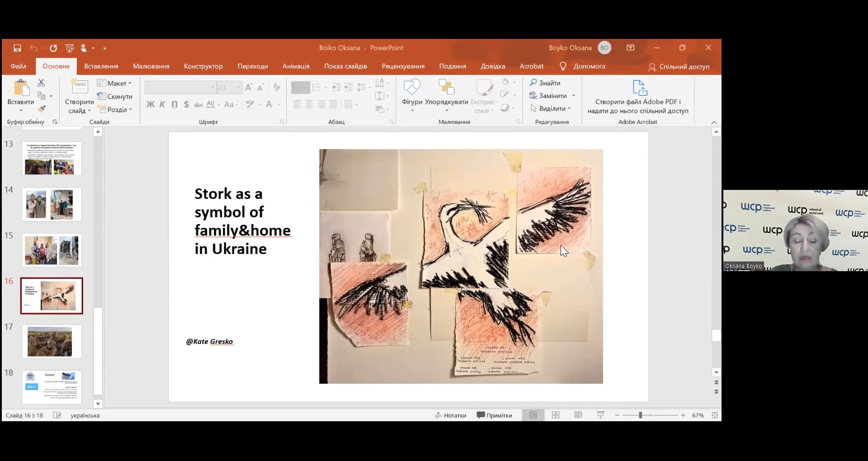Collapse the ribbon with the chevron
The image size is (868, 461).
pyautogui.click(x=714, y=122)
